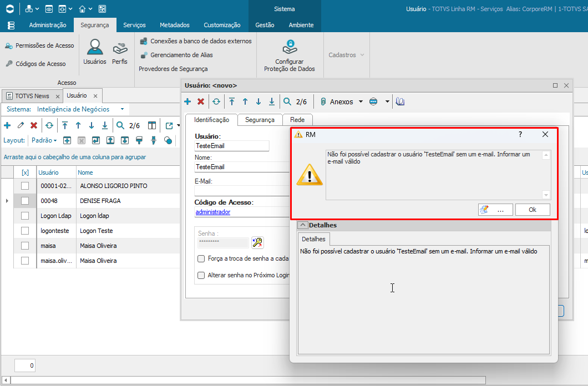
Task: Click the plus icon in the Usuário dialog toolbar
Action: (188, 101)
